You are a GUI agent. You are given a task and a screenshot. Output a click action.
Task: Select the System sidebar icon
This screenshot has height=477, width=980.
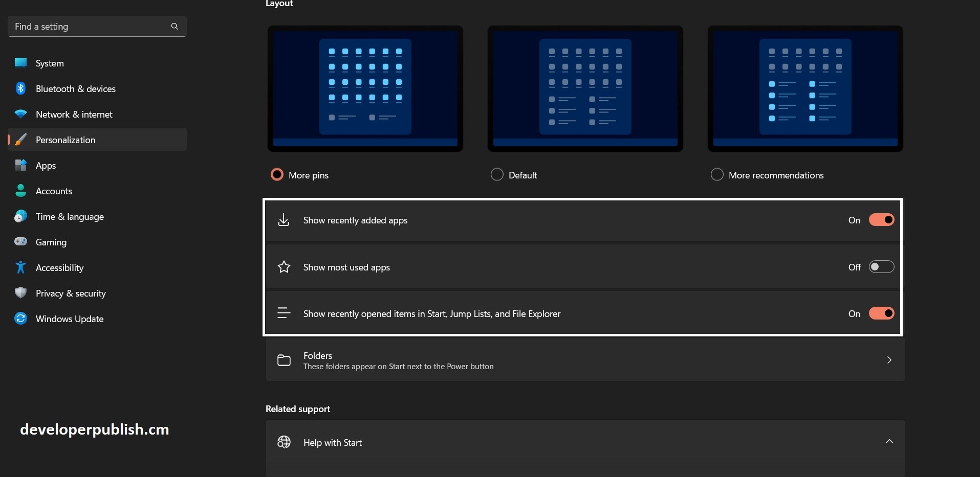coord(20,62)
